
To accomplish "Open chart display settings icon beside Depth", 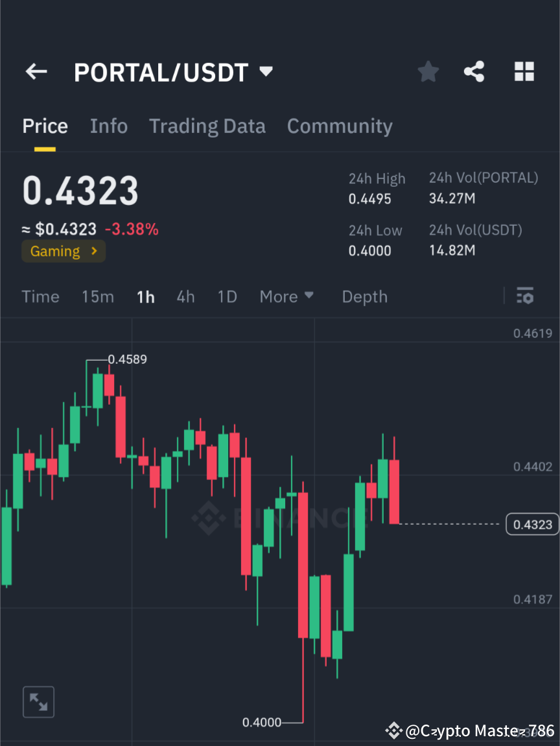I will pyautogui.click(x=525, y=296).
